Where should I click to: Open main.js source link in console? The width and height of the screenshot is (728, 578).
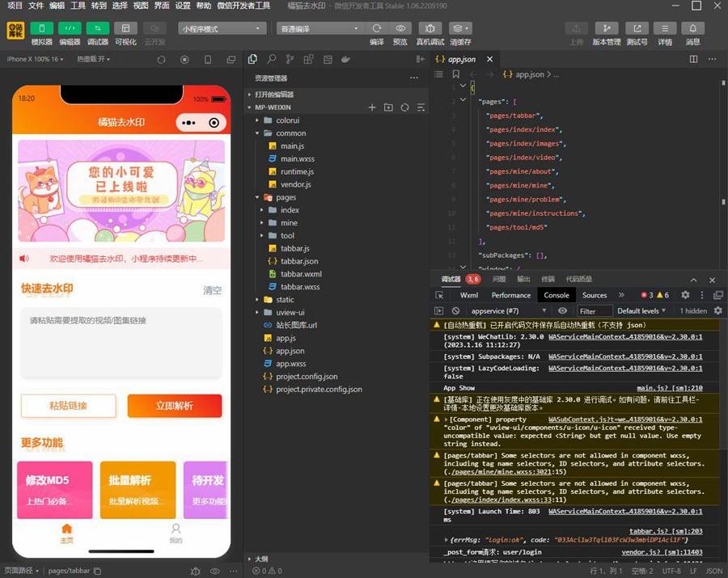pyautogui.click(x=669, y=388)
